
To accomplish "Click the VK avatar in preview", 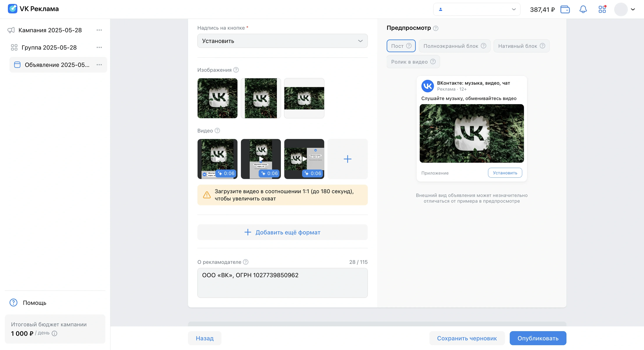I will (427, 86).
